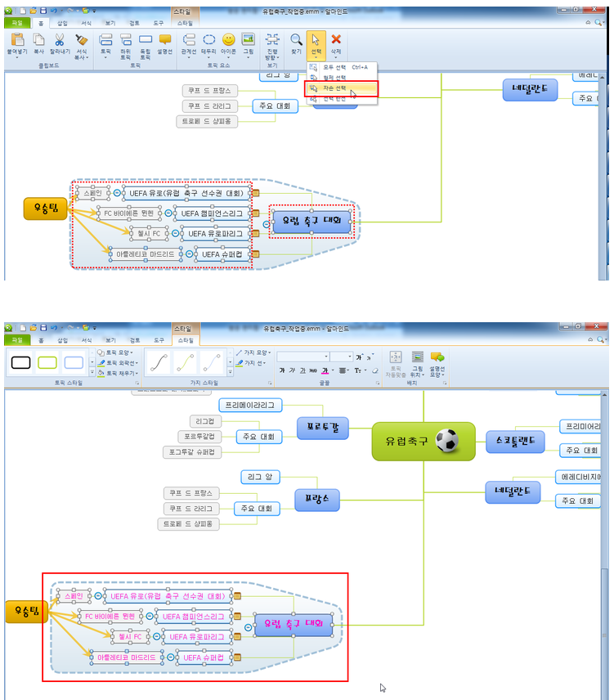Toggle bold 가 in bottom window 글꼴 group

pos(282,370)
